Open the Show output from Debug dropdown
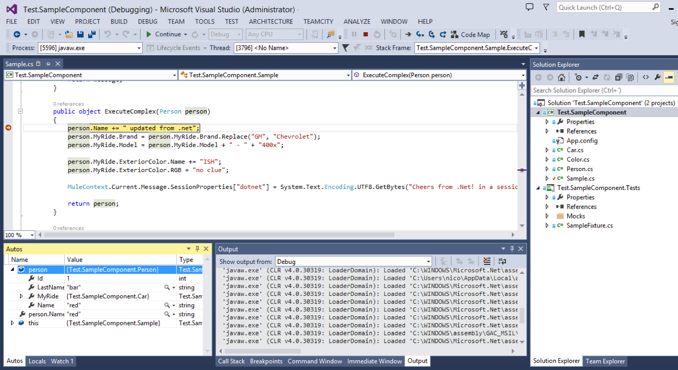The image size is (678, 370). point(353,262)
